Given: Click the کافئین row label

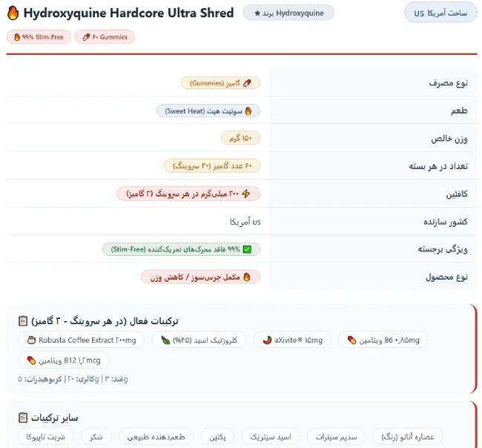Looking at the screenshot, I should (x=457, y=194).
